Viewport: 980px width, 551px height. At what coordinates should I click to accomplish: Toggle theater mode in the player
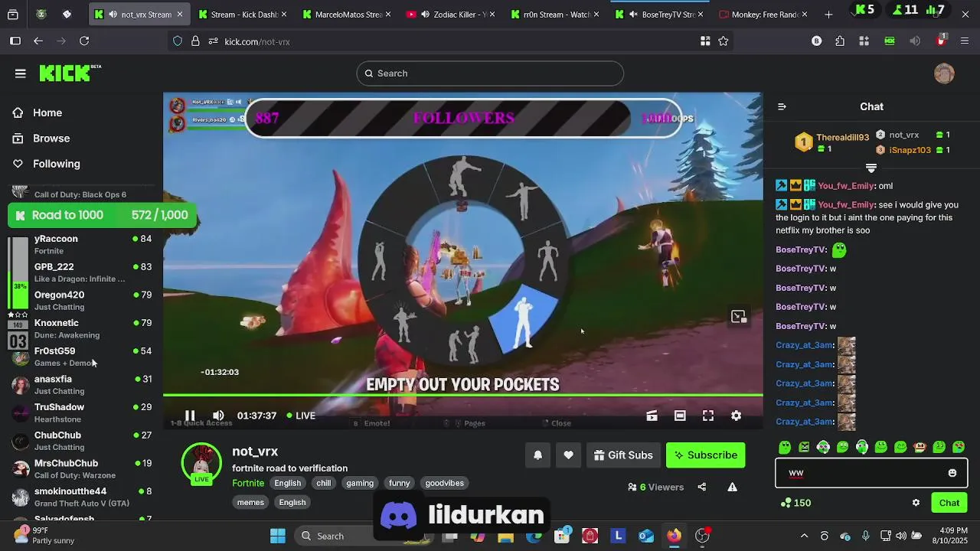click(680, 416)
